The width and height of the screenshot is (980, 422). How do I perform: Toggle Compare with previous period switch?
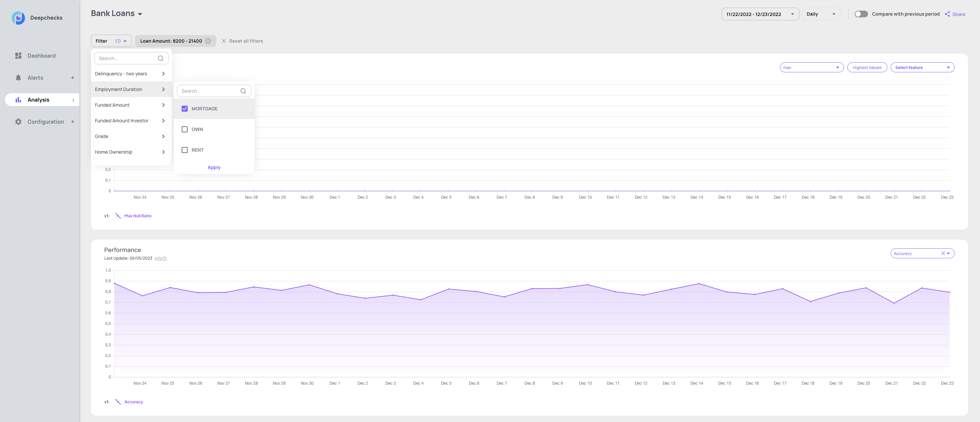(861, 14)
